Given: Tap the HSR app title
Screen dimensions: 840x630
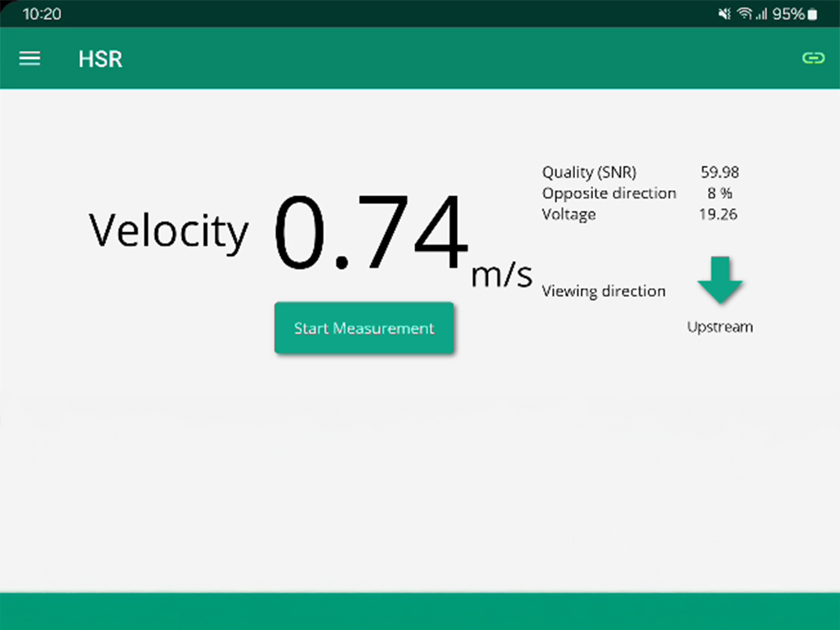Looking at the screenshot, I should coord(100,59).
